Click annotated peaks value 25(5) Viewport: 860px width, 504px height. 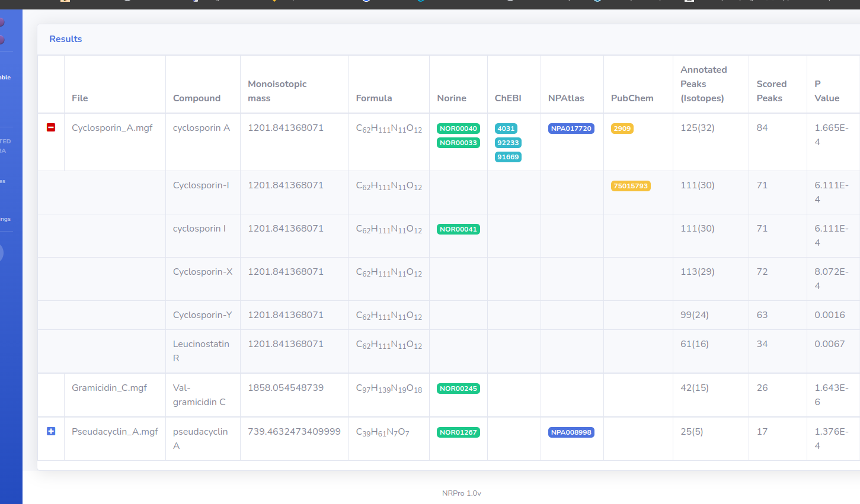(x=692, y=432)
